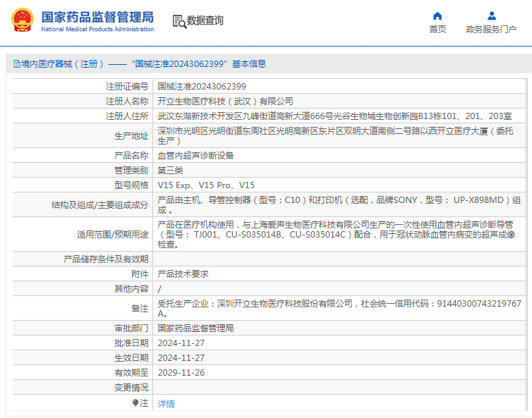Image resolution: width=532 pixels, height=418 pixels.
Task: Click 首页 text link
Action: (x=437, y=30)
